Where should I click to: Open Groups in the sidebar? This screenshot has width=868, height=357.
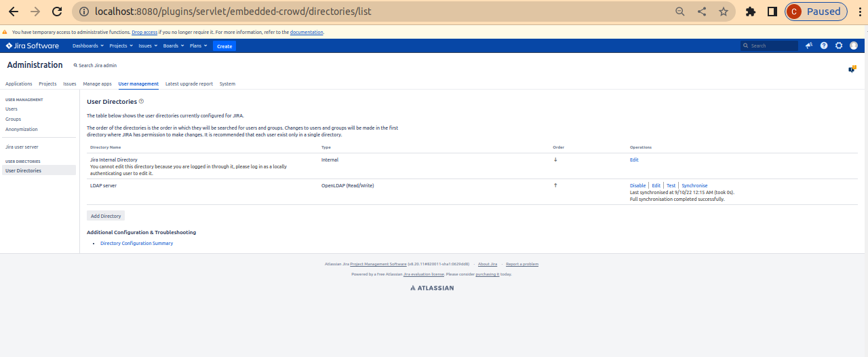14,119
